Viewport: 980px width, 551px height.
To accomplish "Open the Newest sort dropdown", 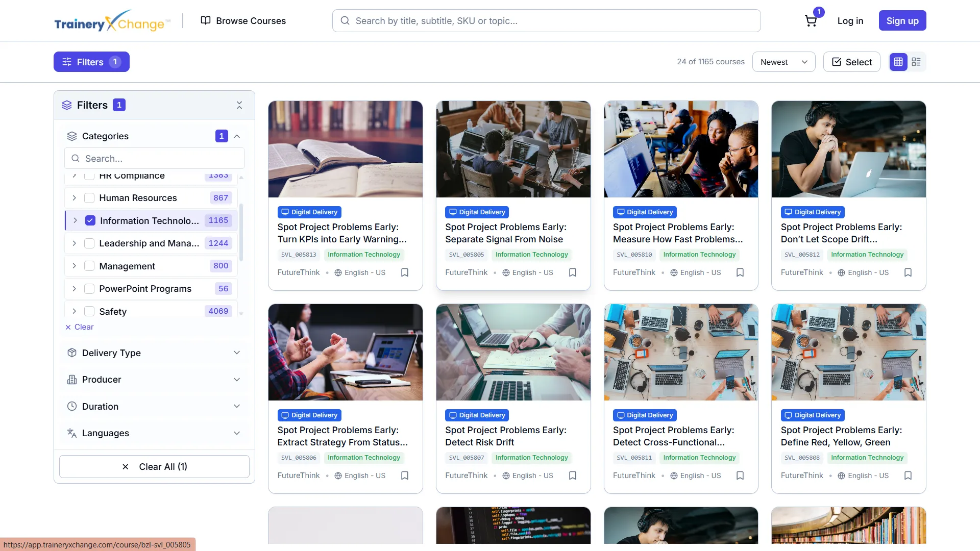I will (x=783, y=62).
